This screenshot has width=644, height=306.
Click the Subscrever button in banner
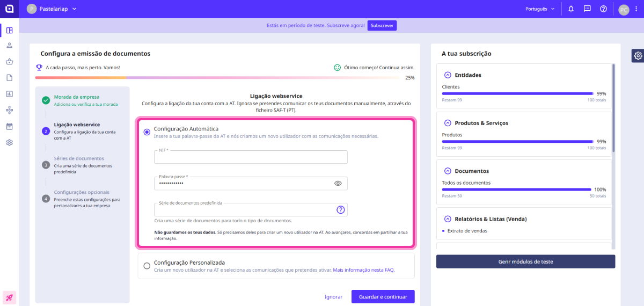(x=382, y=25)
